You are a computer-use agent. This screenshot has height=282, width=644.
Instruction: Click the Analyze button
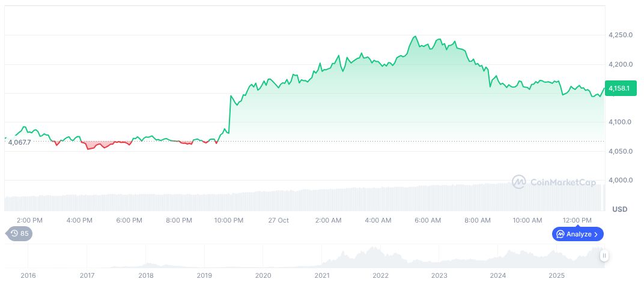point(578,234)
